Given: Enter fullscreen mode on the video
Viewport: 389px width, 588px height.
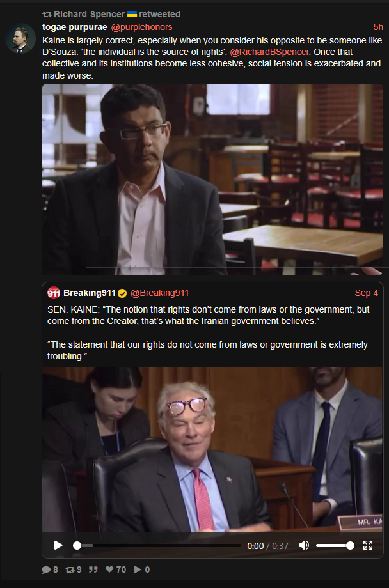Looking at the screenshot, I should [368, 545].
